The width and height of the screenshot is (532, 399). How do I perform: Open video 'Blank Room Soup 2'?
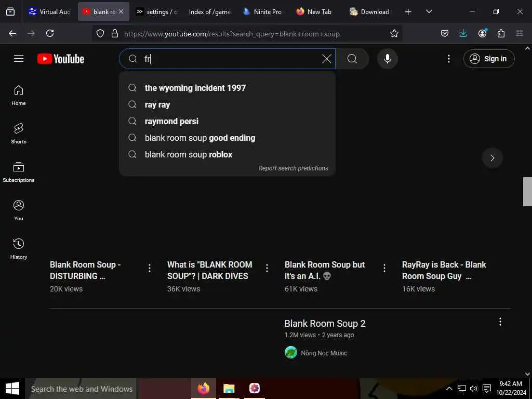(325, 324)
